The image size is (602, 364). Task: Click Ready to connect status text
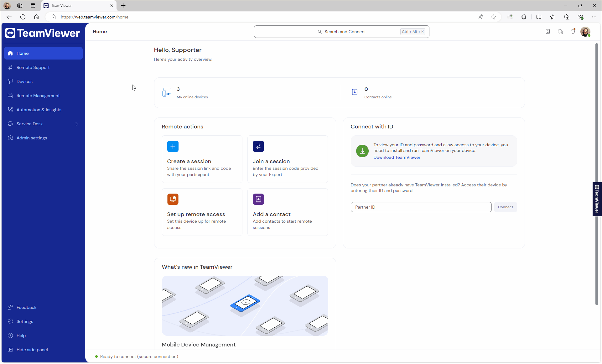point(139,356)
